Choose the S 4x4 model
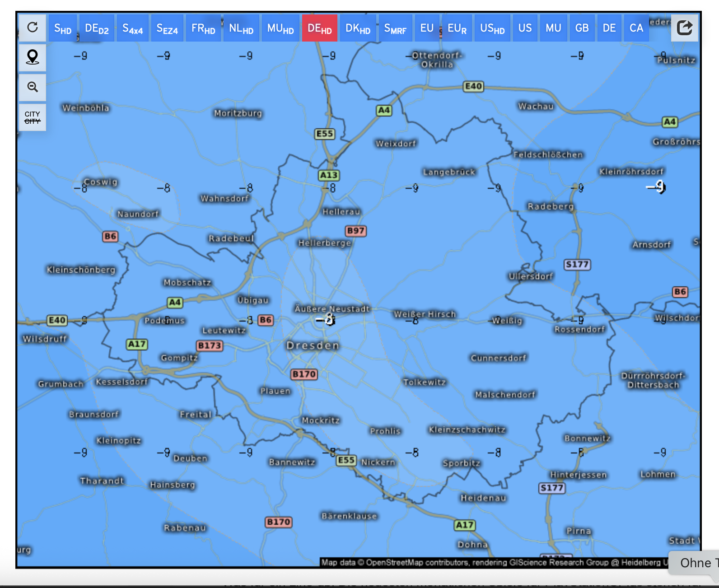Screen dimensions: 719x588 coord(132,28)
